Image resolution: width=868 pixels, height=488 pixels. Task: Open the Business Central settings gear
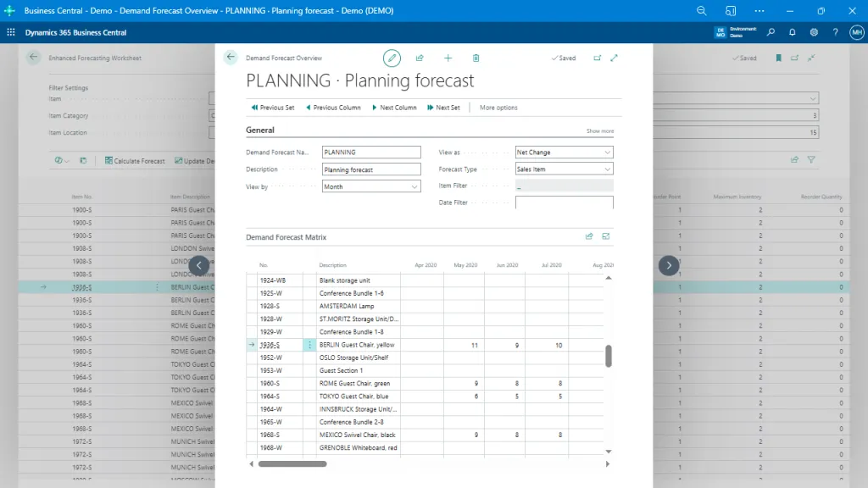click(812, 30)
